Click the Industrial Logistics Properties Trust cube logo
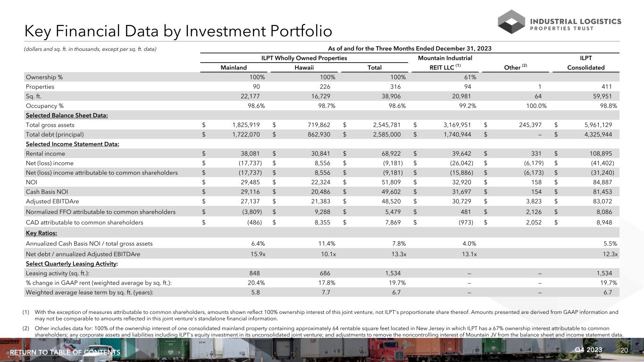Viewport: 644px width, 362px height. tap(511, 22)
